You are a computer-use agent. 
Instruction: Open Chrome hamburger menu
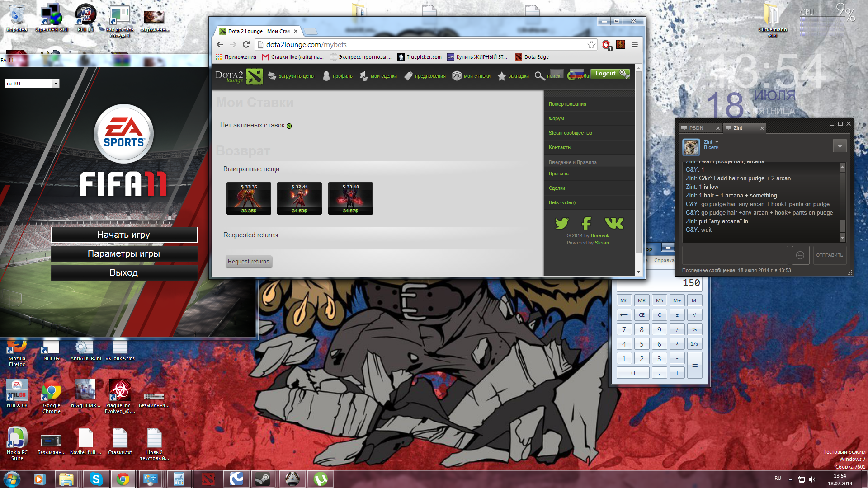[635, 44]
